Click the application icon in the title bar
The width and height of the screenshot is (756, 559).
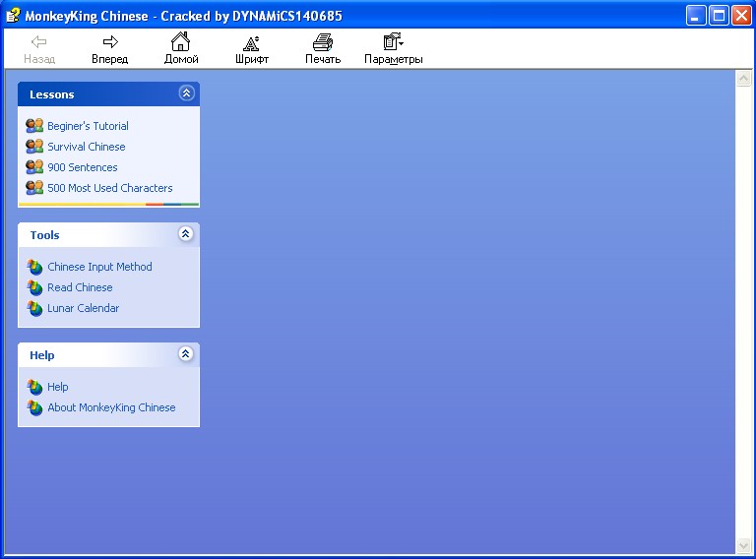(13, 16)
